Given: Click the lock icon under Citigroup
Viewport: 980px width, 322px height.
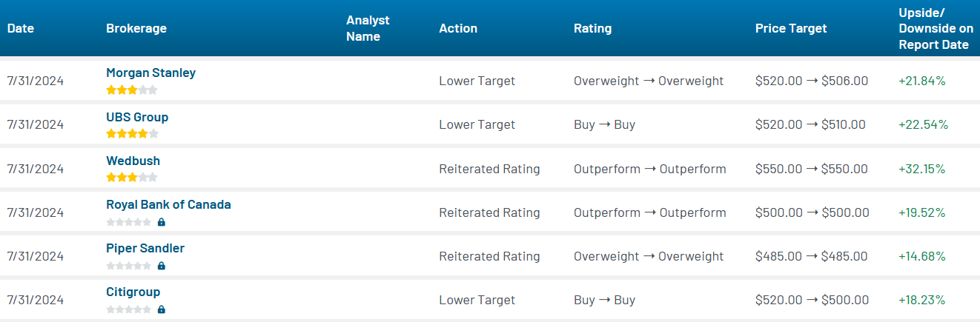Looking at the screenshot, I should (x=162, y=309).
